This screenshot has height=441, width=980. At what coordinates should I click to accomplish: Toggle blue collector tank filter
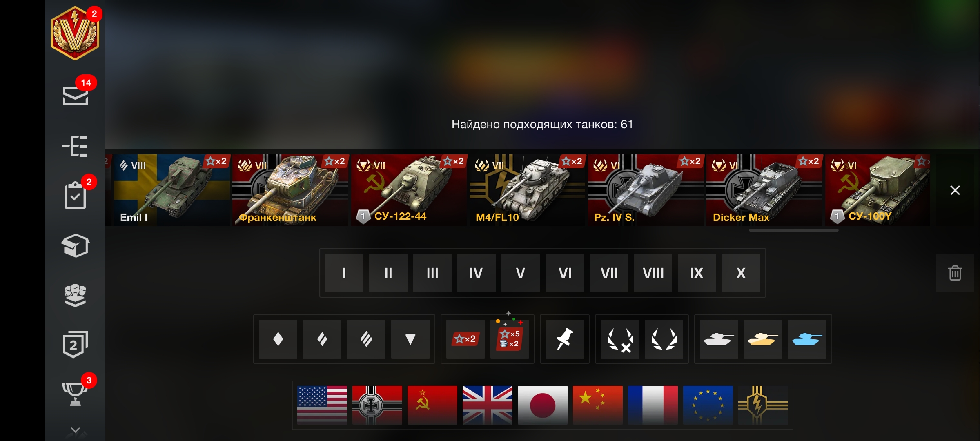[807, 339]
